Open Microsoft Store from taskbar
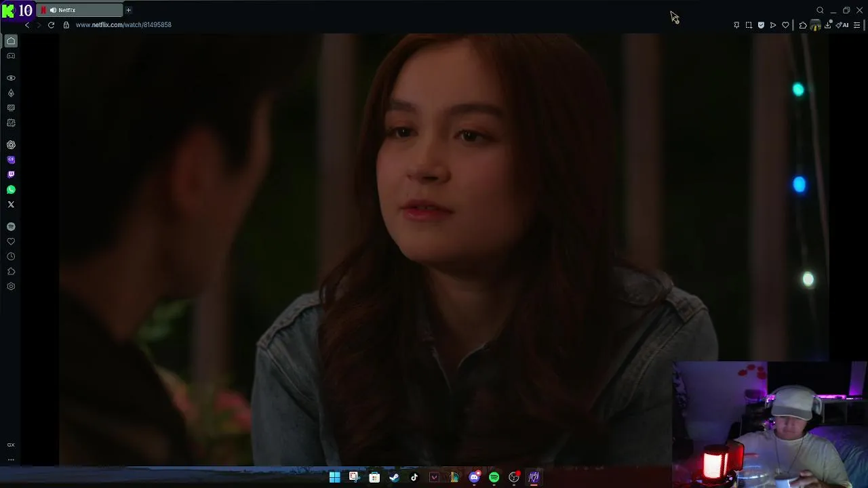Image resolution: width=868 pixels, height=488 pixels. (x=374, y=477)
